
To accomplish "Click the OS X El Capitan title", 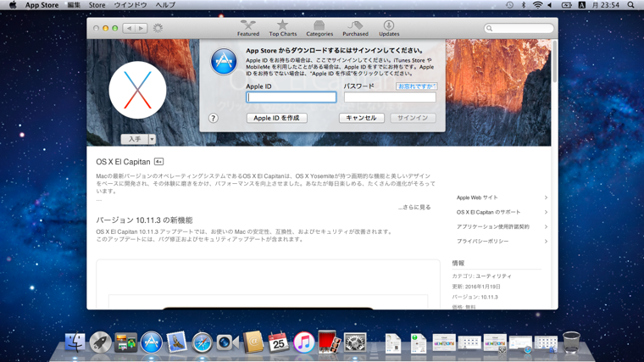I will tap(123, 162).
